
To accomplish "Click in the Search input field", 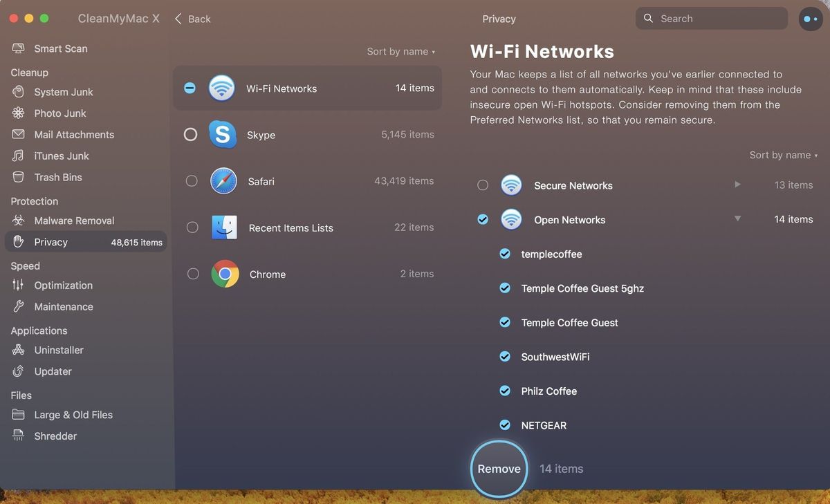I will pyautogui.click(x=711, y=19).
